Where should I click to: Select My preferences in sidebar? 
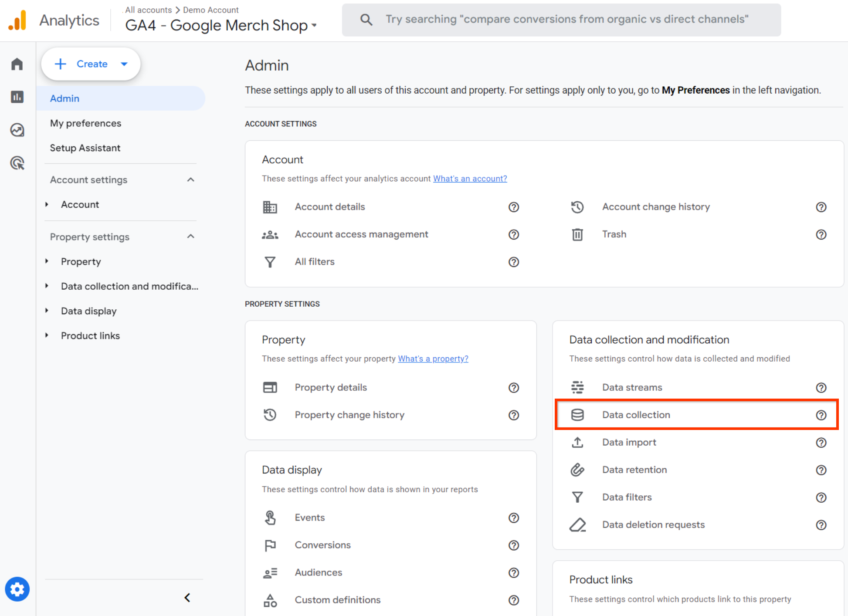coord(85,123)
